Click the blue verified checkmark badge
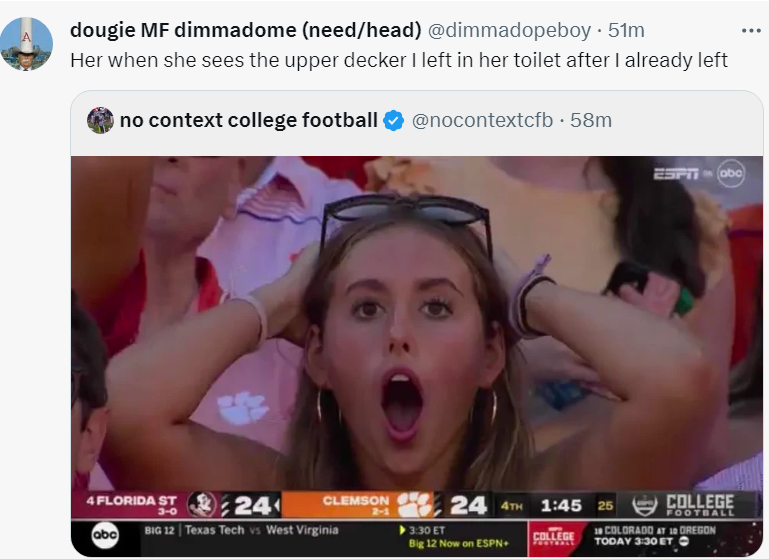The image size is (769, 559). pyautogui.click(x=394, y=121)
